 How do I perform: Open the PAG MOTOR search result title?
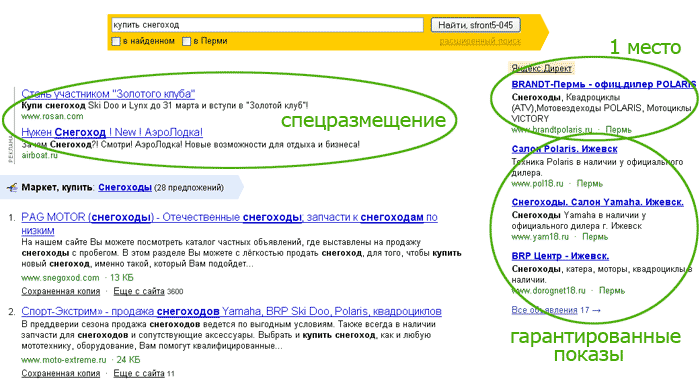click(229, 224)
